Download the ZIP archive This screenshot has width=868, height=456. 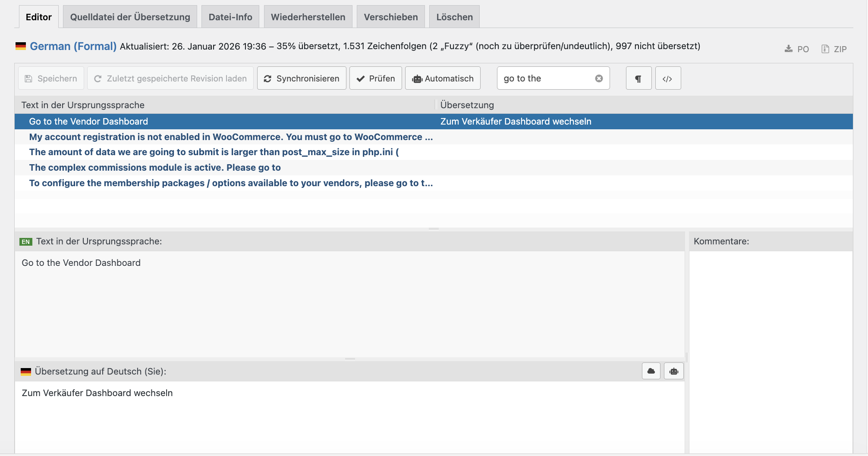[x=834, y=49]
